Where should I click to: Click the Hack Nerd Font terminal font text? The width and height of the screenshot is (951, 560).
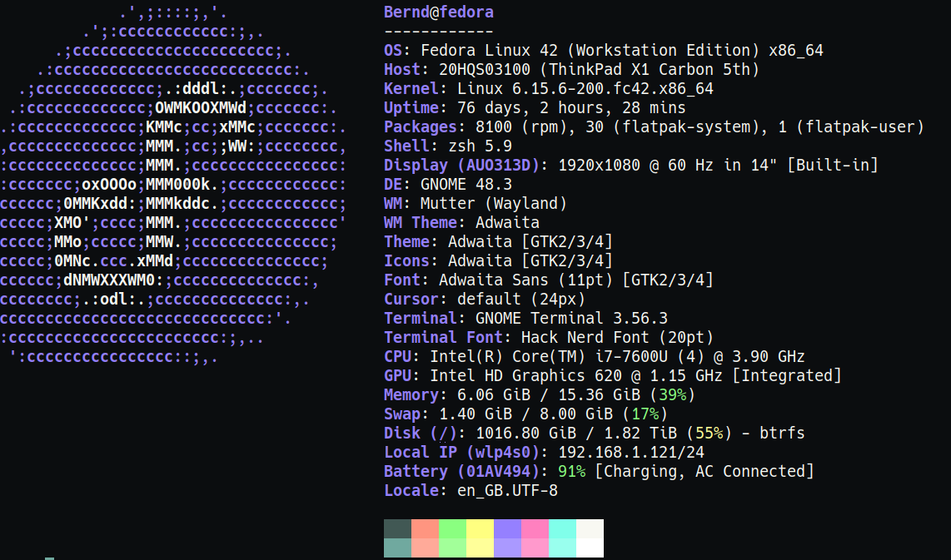click(x=617, y=338)
